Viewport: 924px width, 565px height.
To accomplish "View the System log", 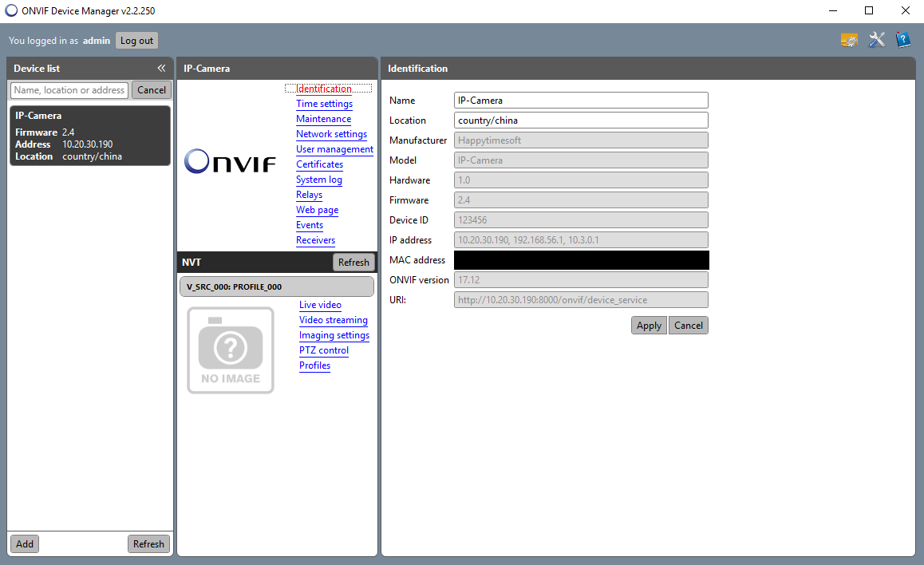I will pyautogui.click(x=318, y=180).
